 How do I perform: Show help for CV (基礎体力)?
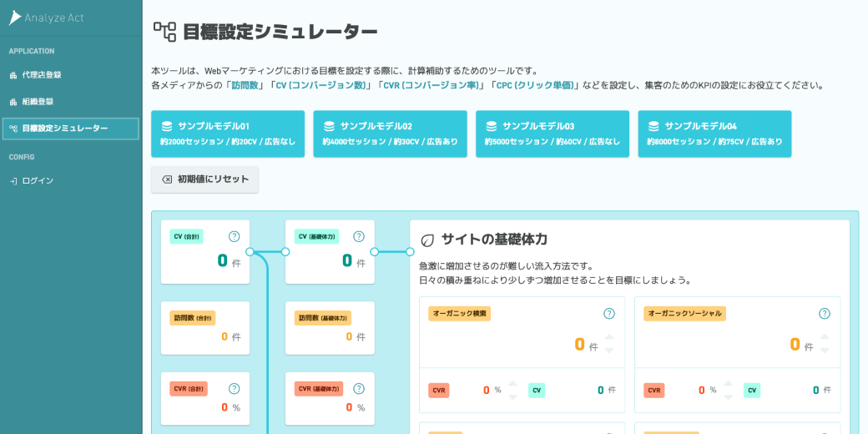coord(359,236)
